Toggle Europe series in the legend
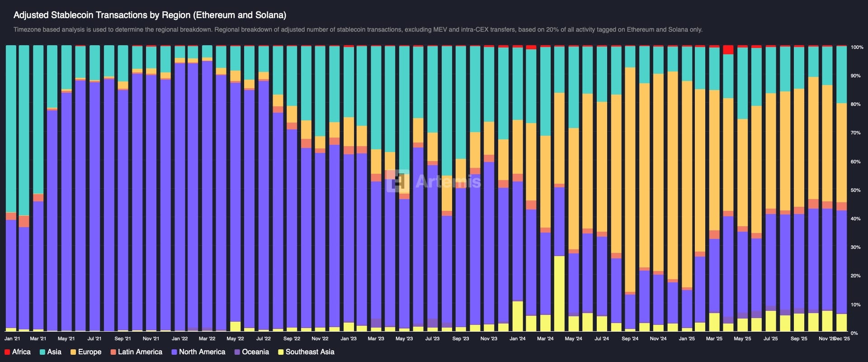 pos(86,352)
